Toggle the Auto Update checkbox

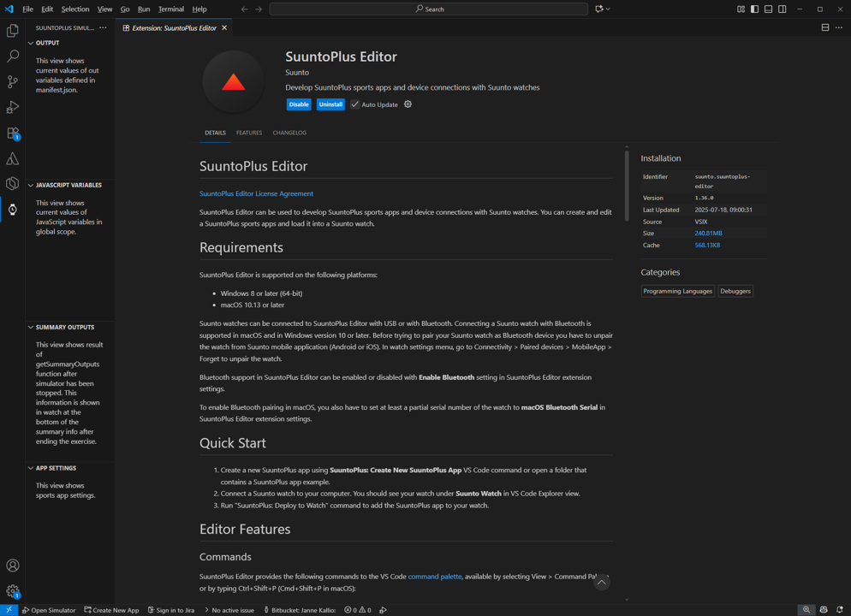(x=355, y=104)
